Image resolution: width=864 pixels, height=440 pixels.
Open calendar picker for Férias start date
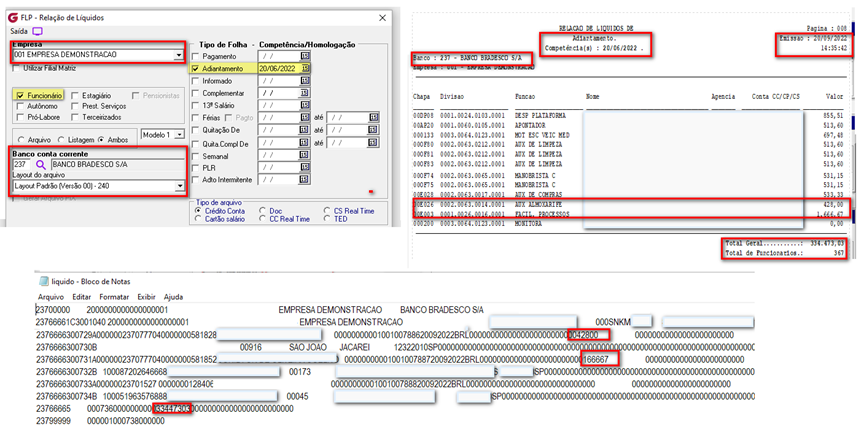[x=305, y=118]
